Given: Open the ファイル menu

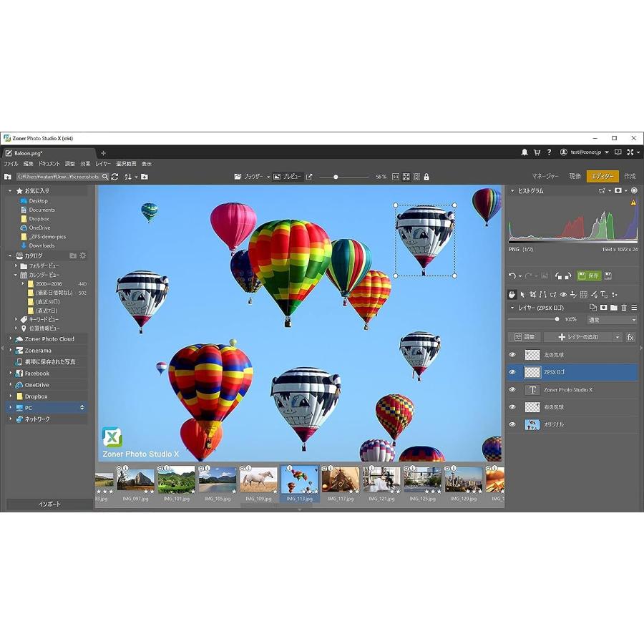Looking at the screenshot, I should 11,163.
